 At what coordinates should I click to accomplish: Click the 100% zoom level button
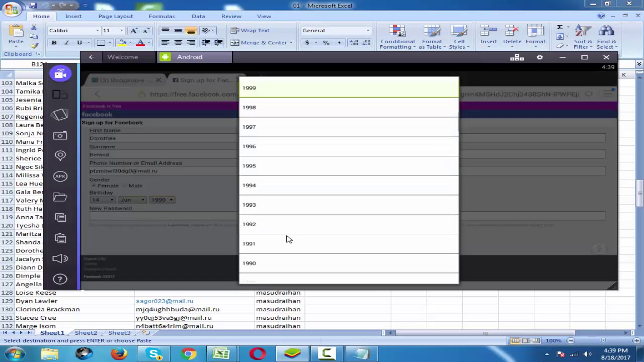click(x=553, y=340)
